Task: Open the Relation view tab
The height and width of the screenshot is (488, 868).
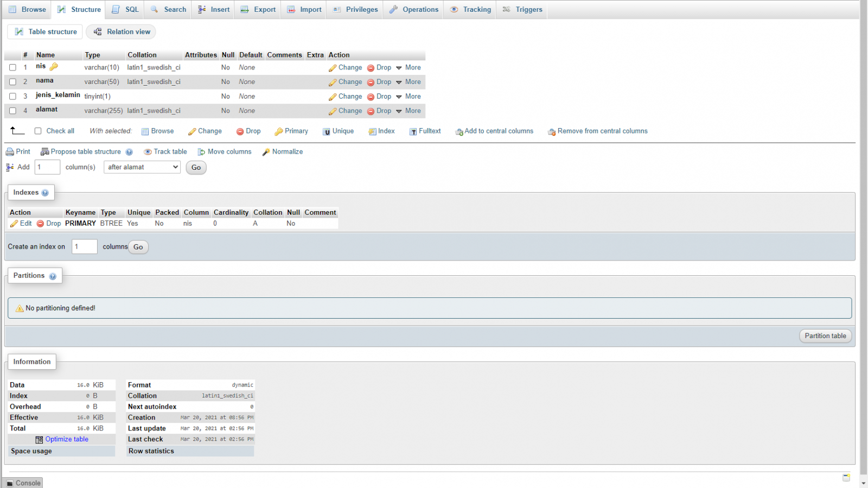Action: [x=122, y=32]
